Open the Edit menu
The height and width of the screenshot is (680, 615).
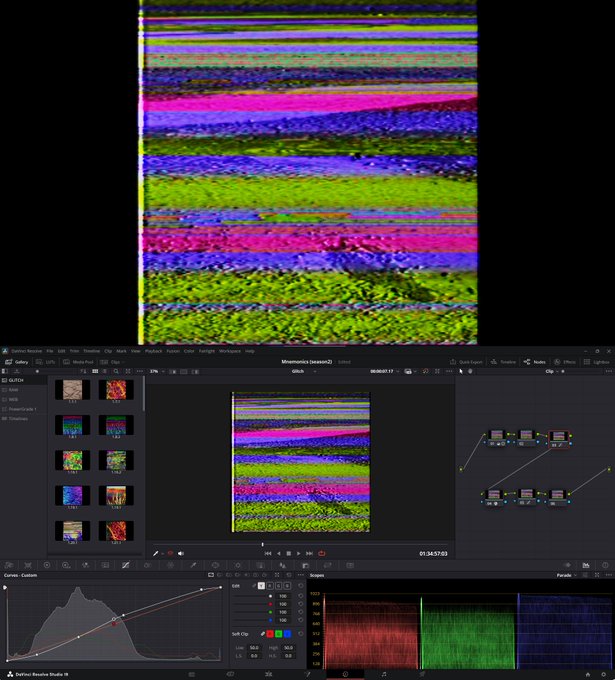tap(62, 351)
